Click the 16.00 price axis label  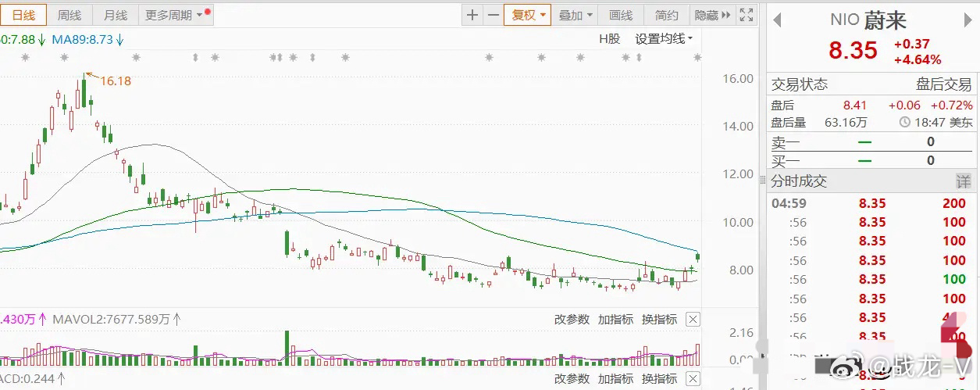coord(738,79)
